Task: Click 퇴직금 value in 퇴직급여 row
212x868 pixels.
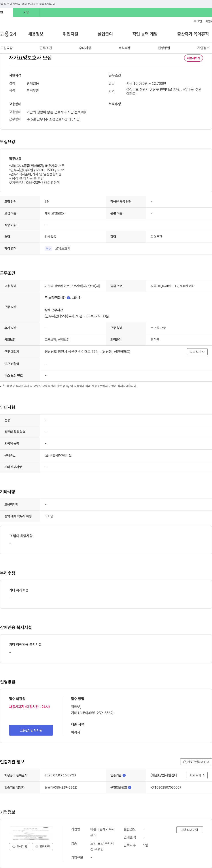Action: coord(155,339)
